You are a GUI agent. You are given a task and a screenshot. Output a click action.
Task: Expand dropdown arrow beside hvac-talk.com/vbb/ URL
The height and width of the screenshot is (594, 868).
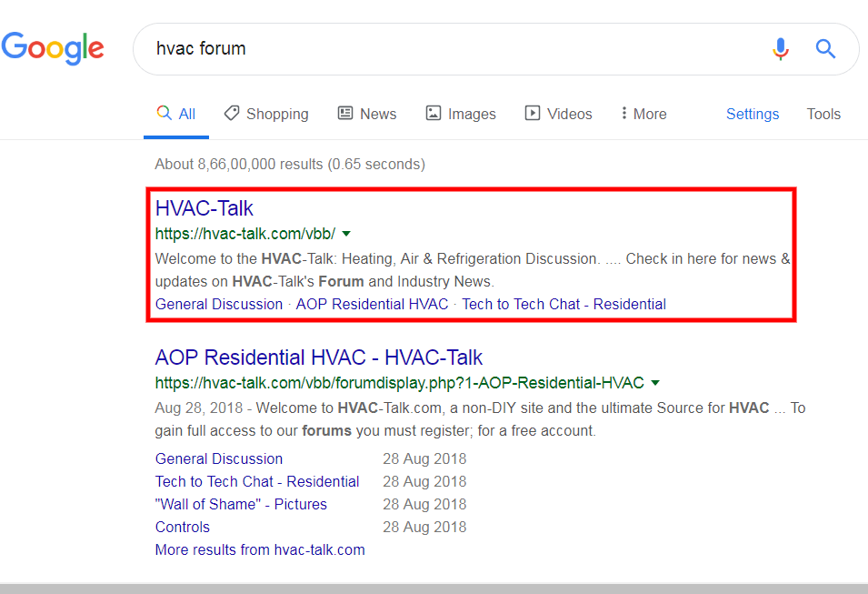(x=346, y=234)
